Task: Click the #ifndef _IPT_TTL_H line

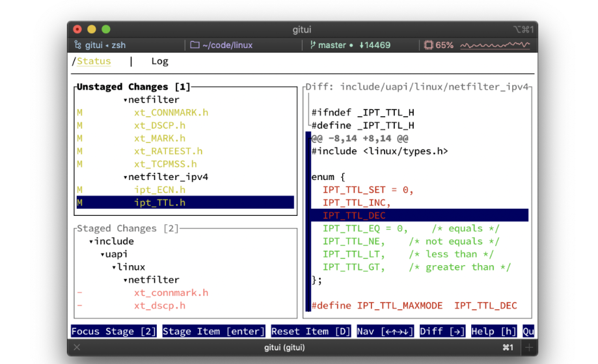Action: (362, 113)
